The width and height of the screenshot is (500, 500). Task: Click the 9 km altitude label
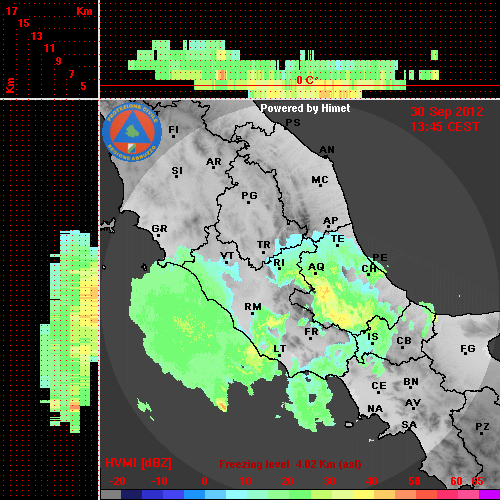[59, 61]
